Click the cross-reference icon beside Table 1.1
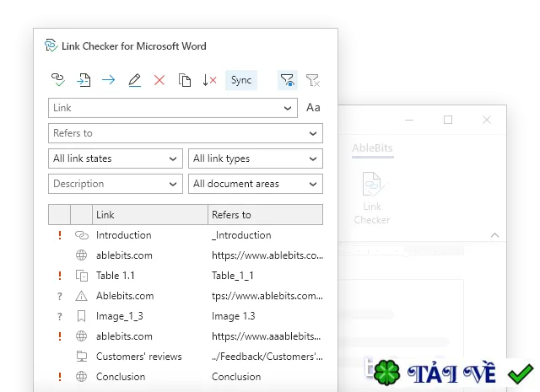This screenshot has height=392, width=540. pos(82,276)
